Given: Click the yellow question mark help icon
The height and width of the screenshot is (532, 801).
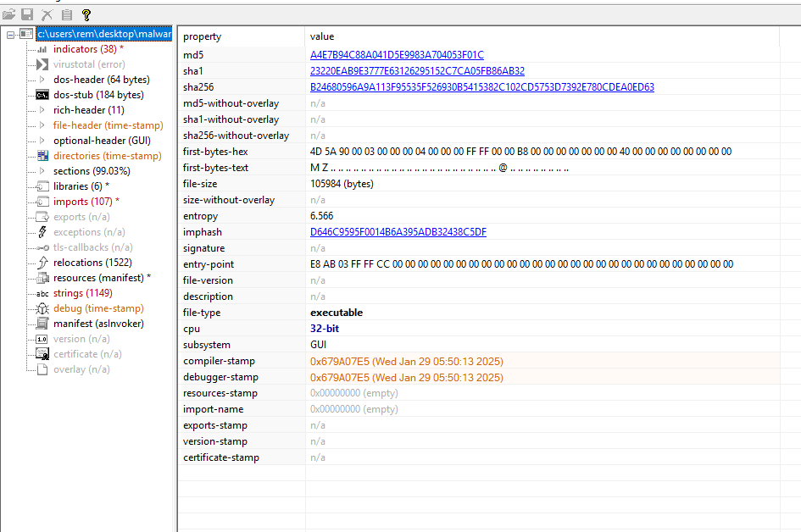Looking at the screenshot, I should 86,14.
